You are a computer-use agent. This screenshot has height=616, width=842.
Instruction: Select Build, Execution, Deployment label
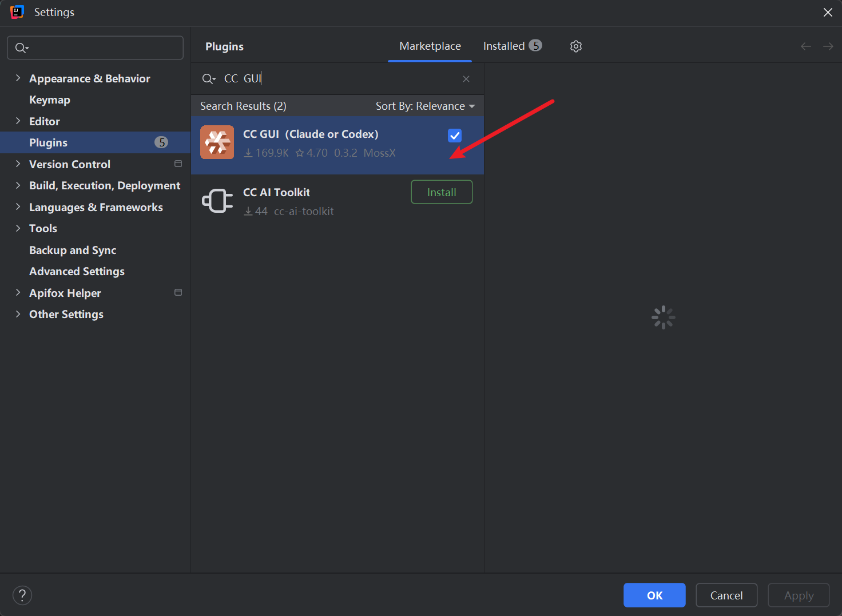pyautogui.click(x=105, y=186)
